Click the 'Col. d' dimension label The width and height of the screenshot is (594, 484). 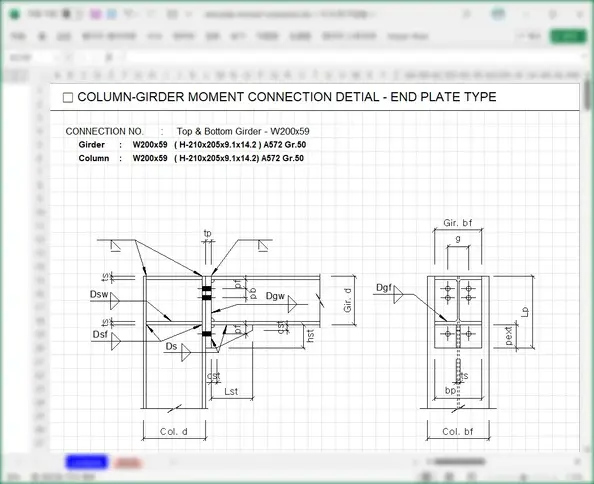174,432
